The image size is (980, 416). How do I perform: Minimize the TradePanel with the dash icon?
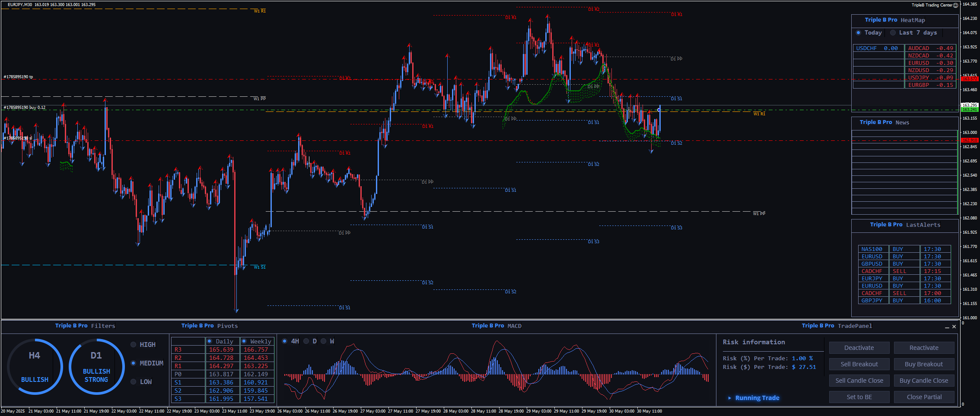(x=947, y=327)
